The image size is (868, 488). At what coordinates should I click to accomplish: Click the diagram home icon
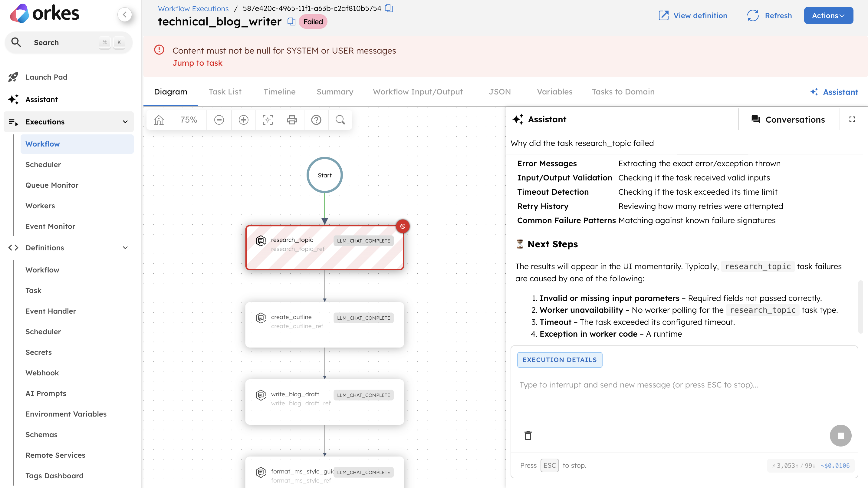pos(159,120)
